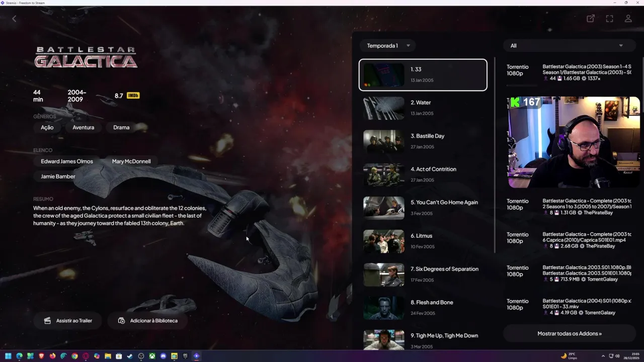Click the IMDb rating badge

tap(133, 96)
